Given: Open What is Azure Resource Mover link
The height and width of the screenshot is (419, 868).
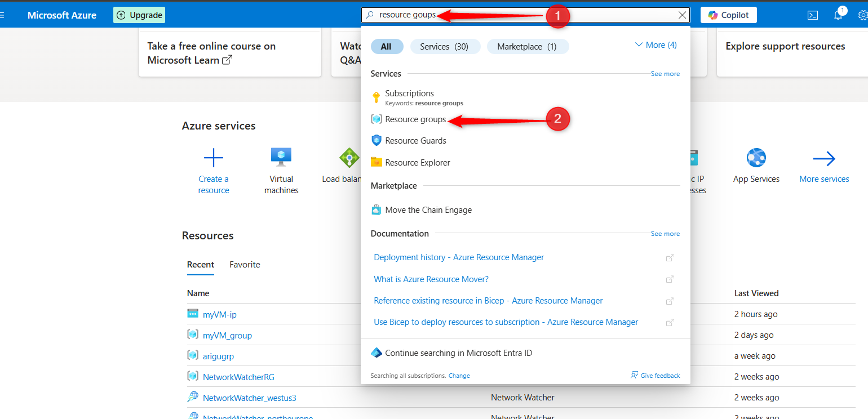Looking at the screenshot, I should tap(431, 279).
